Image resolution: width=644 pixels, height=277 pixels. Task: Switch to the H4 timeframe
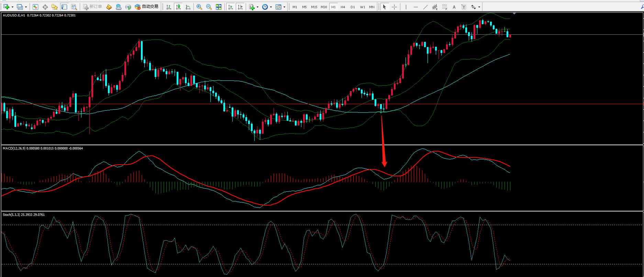click(343, 7)
